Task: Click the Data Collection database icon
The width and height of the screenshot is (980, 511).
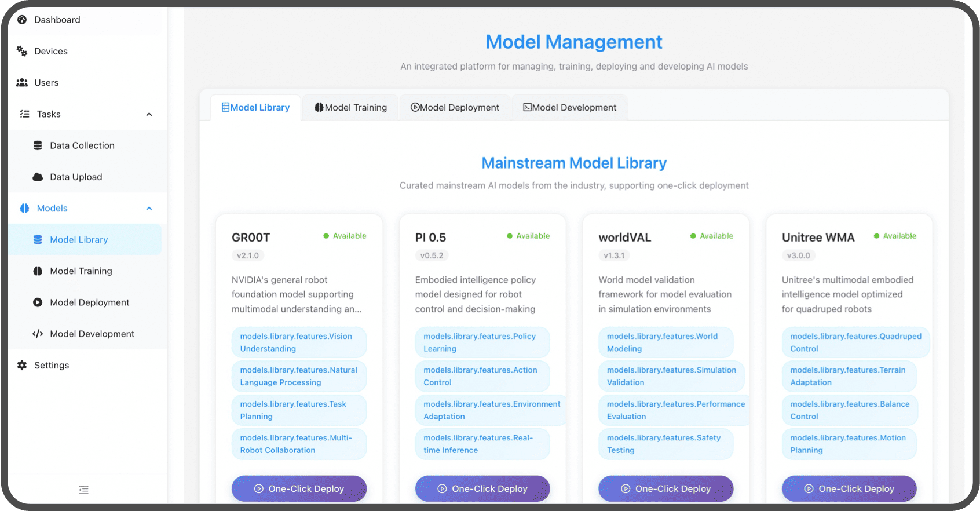Action: pos(38,145)
